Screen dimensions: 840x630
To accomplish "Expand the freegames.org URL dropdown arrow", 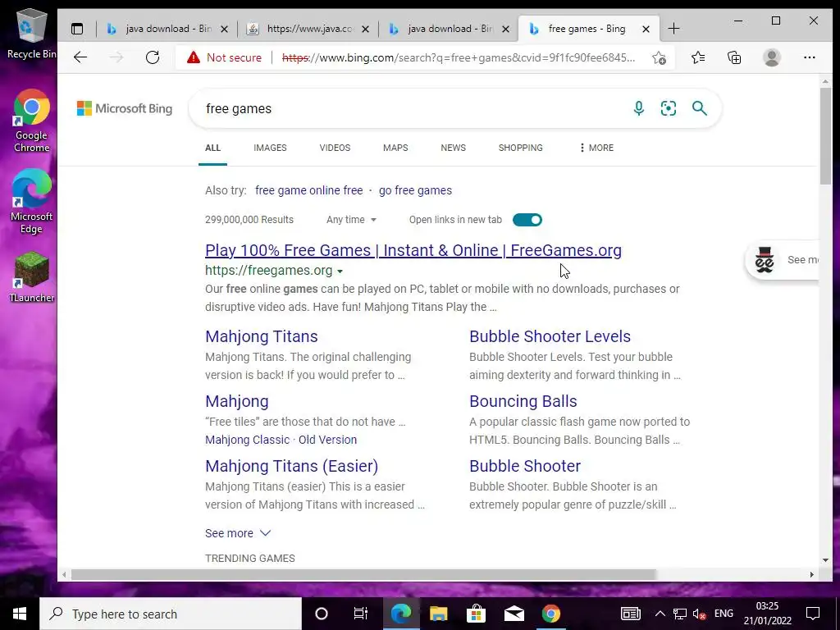I will click(x=340, y=271).
